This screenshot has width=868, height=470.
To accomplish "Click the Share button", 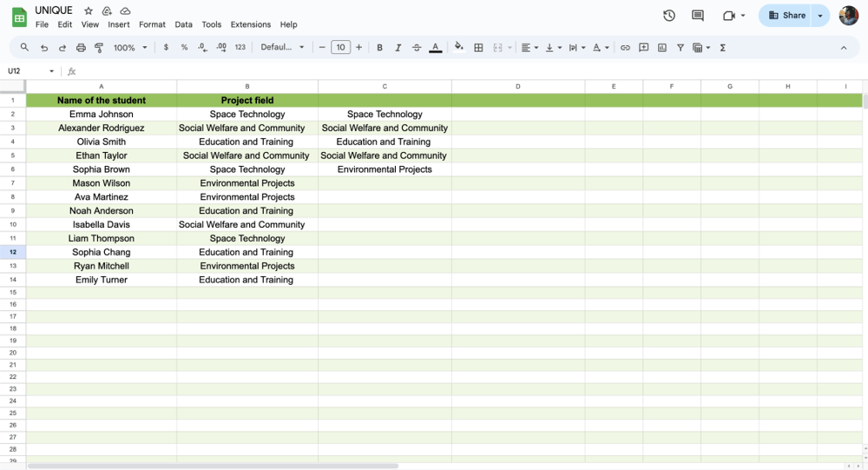I will pos(786,16).
